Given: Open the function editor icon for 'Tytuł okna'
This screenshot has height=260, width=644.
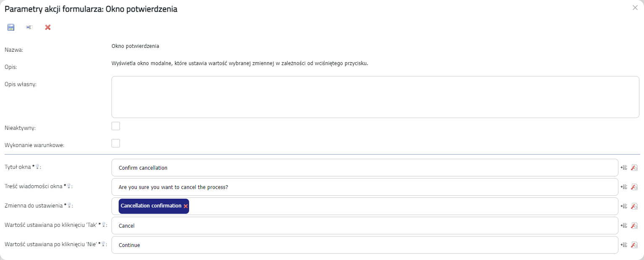Looking at the screenshot, I should point(634,168).
